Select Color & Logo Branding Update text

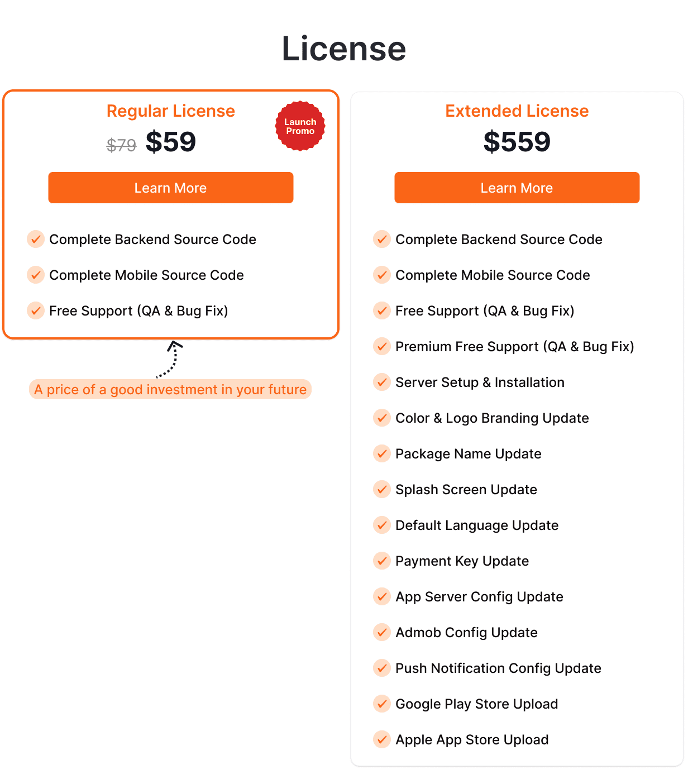pos(492,418)
